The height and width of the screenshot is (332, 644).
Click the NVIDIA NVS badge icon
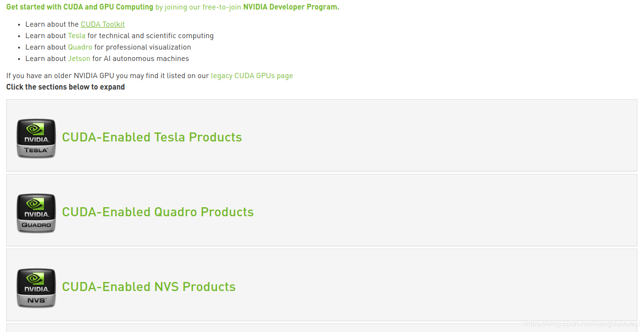pos(36,288)
